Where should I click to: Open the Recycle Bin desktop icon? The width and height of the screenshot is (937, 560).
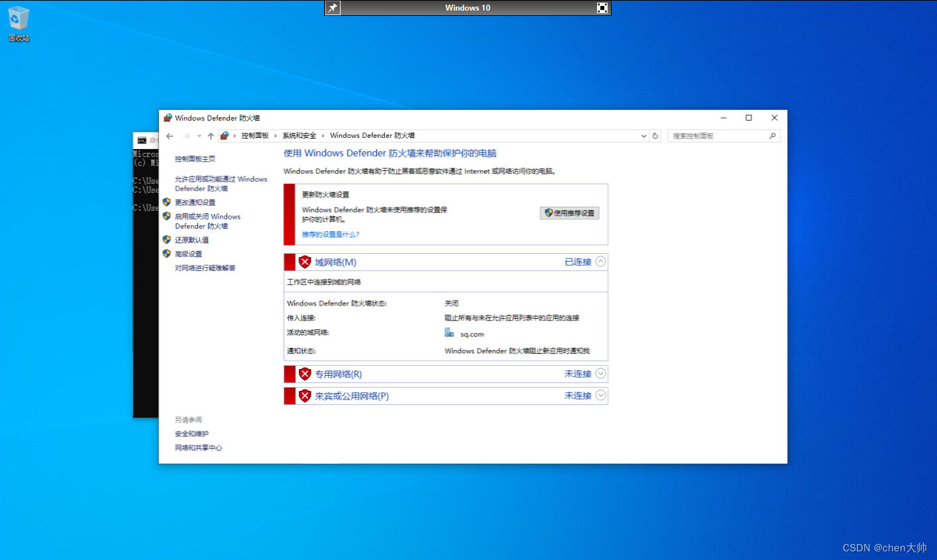[x=19, y=24]
